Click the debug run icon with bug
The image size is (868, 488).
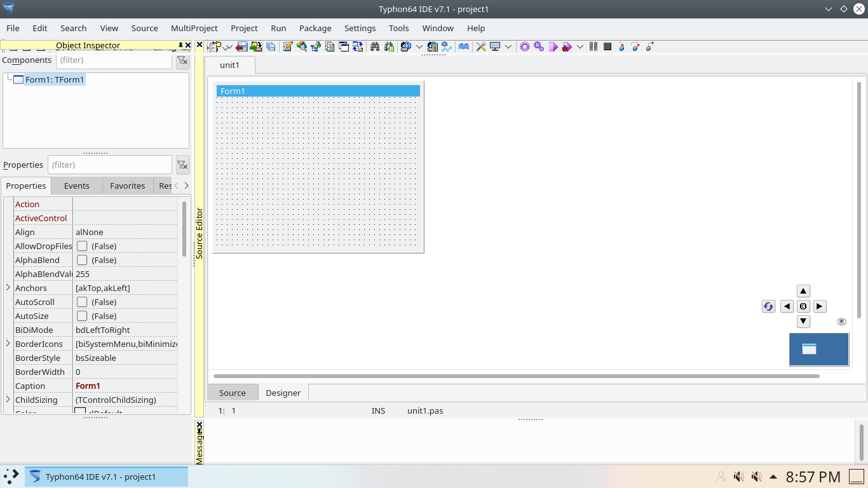click(567, 46)
